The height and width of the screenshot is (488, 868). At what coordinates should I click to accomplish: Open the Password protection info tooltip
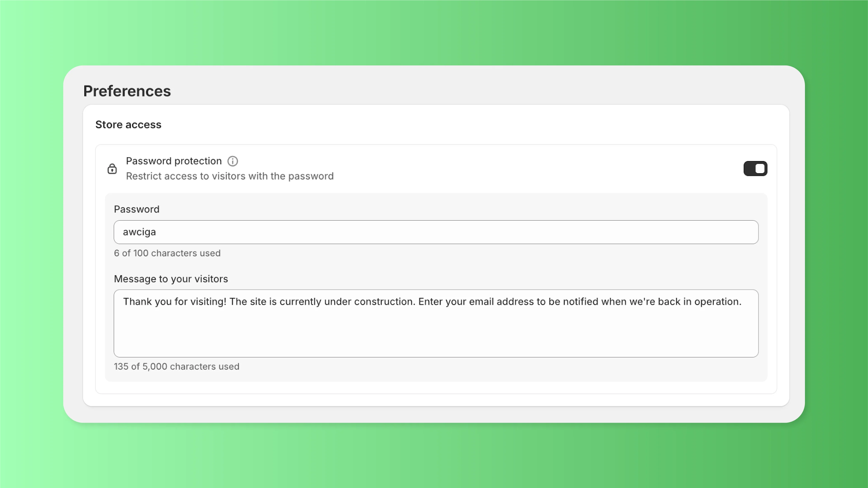pos(233,161)
